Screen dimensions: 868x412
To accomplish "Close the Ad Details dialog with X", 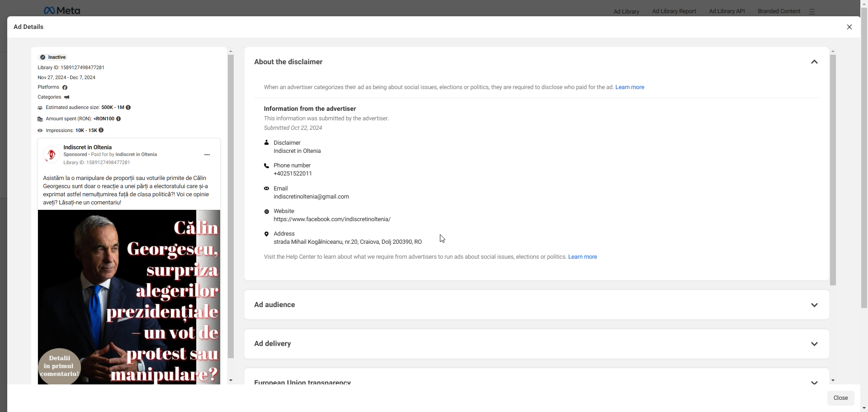I will point(849,27).
